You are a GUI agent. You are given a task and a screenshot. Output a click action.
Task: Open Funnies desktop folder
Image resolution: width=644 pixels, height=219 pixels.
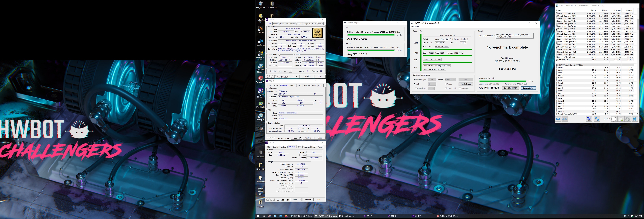tap(260, 204)
